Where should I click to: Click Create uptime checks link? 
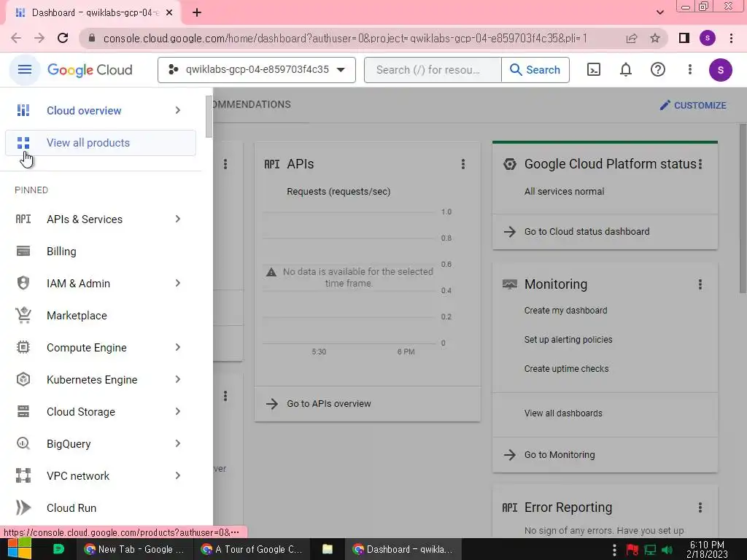[x=566, y=369]
